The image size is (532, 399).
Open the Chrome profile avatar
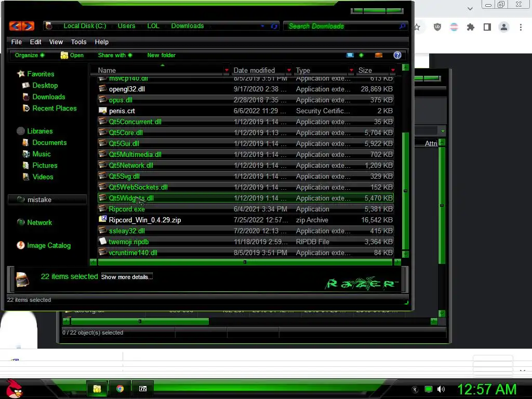pyautogui.click(x=504, y=27)
